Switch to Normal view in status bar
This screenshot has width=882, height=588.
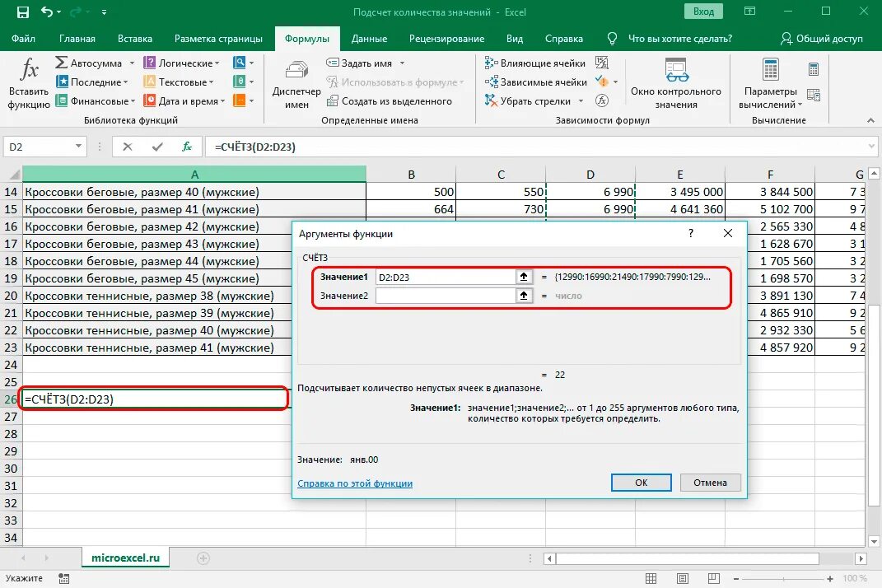click(x=651, y=578)
